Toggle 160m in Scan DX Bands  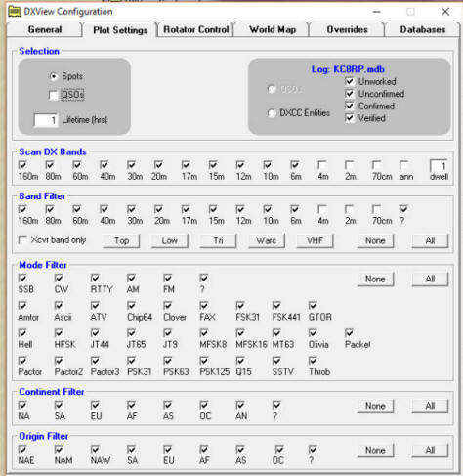(x=22, y=164)
